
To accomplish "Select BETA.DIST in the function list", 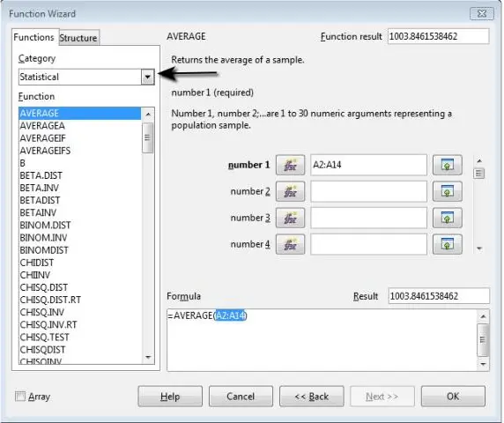I will point(79,175).
